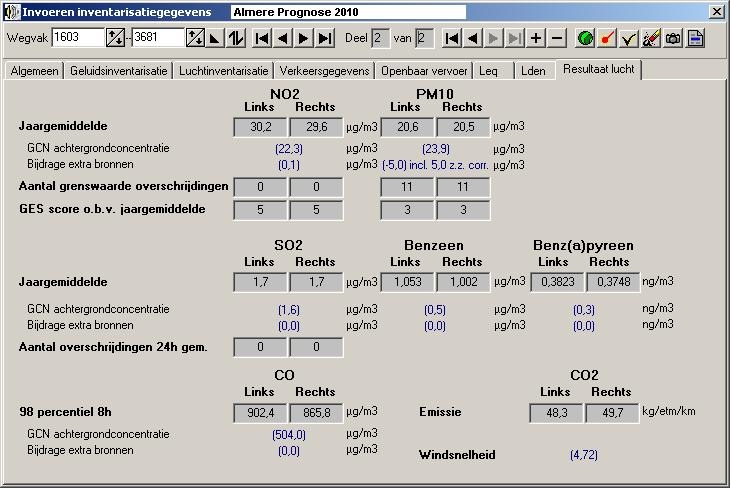The image size is (730, 488).
Task: Click PM10 Links overschrijdingen box 11
Action: coord(407,187)
